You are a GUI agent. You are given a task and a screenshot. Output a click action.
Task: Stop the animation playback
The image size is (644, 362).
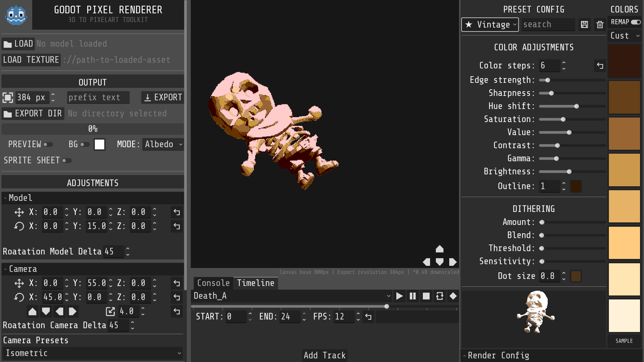click(426, 296)
